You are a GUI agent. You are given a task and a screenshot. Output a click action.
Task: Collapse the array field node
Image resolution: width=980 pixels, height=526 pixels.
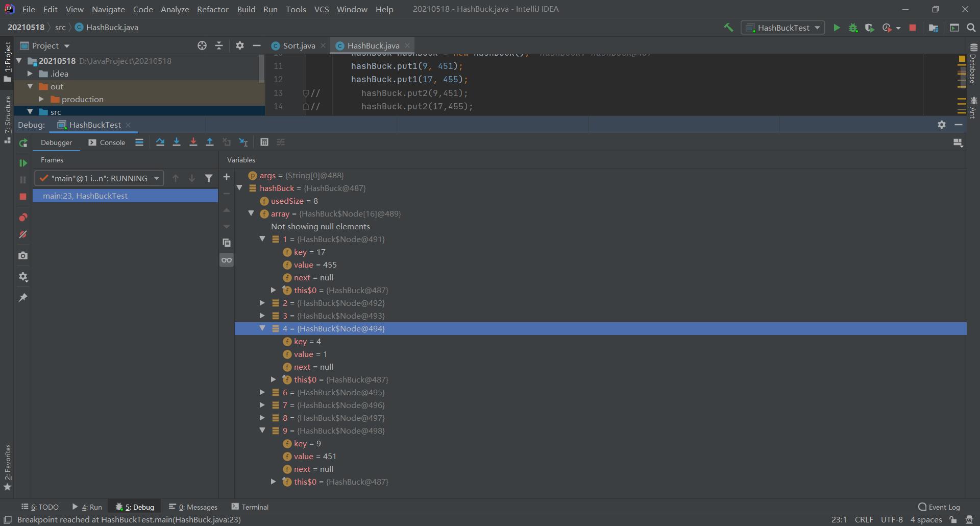point(251,213)
